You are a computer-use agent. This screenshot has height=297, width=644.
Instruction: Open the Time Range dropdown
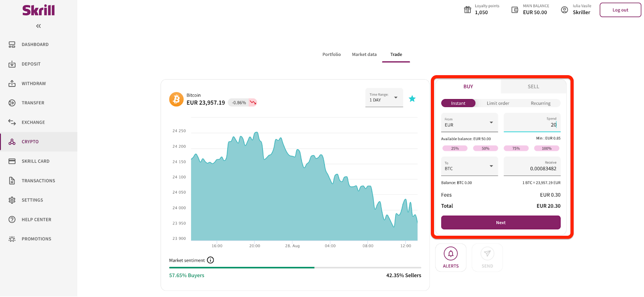coord(384,98)
